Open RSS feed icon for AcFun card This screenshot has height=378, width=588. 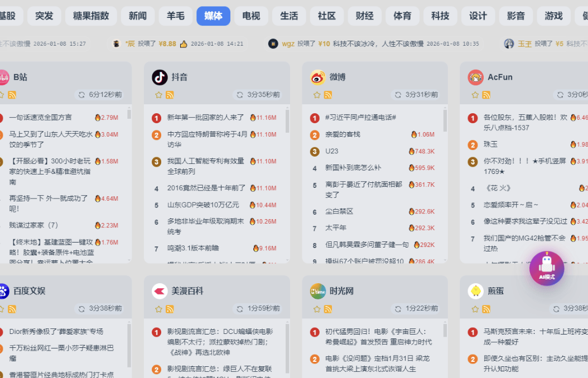(x=486, y=95)
